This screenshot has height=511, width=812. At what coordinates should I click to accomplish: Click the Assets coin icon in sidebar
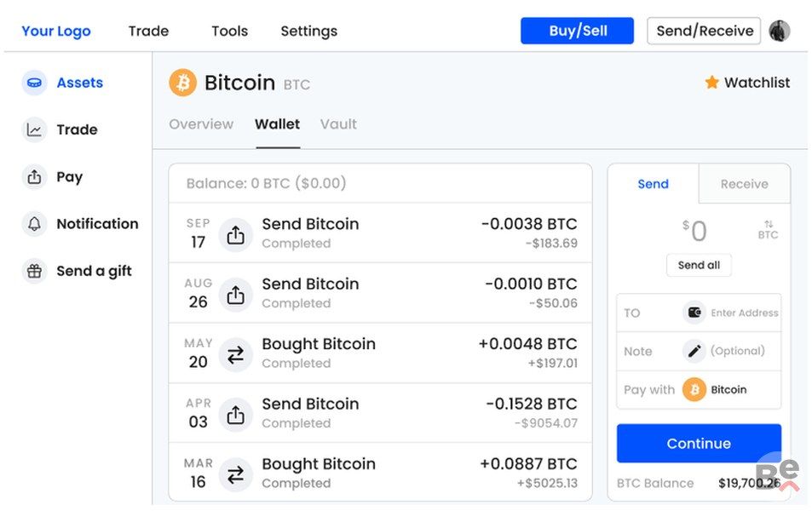pyautogui.click(x=34, y=83)
